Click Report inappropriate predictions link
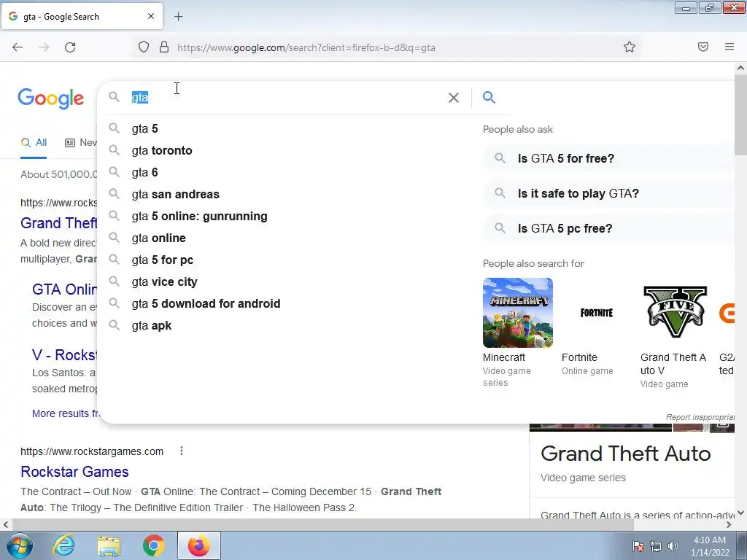The width and height of the screenshot is (747, 560). click(700, 417)
